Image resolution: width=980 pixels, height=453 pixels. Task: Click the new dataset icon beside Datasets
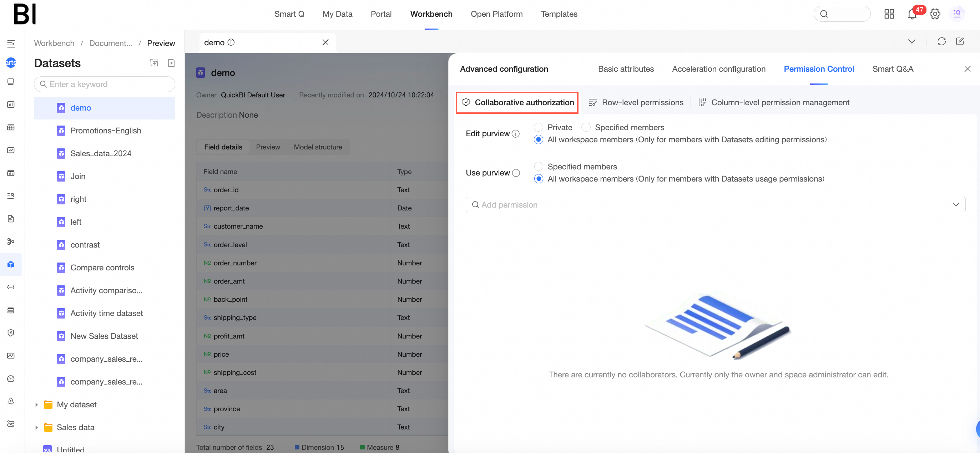coord(171,63)
